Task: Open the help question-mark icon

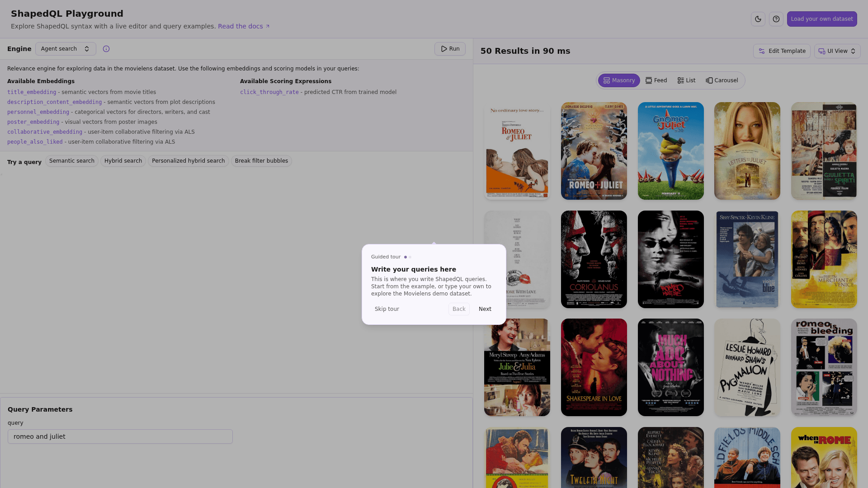Action: (776, 19)
